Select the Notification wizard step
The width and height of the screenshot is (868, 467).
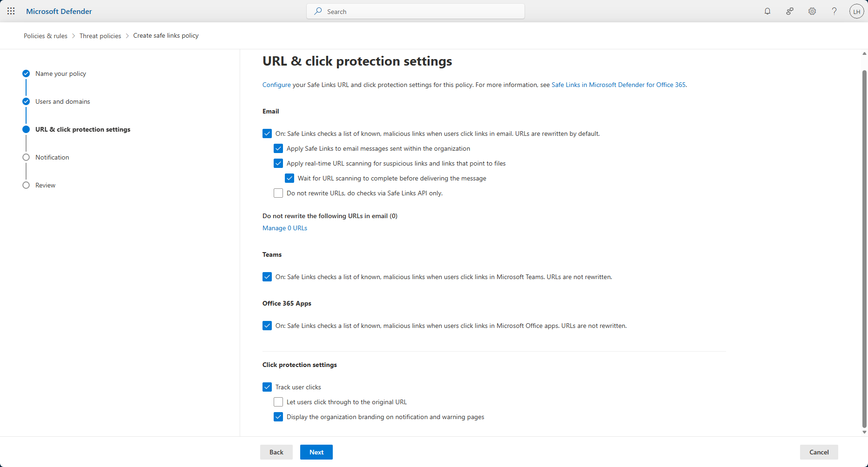pos(52,157)
